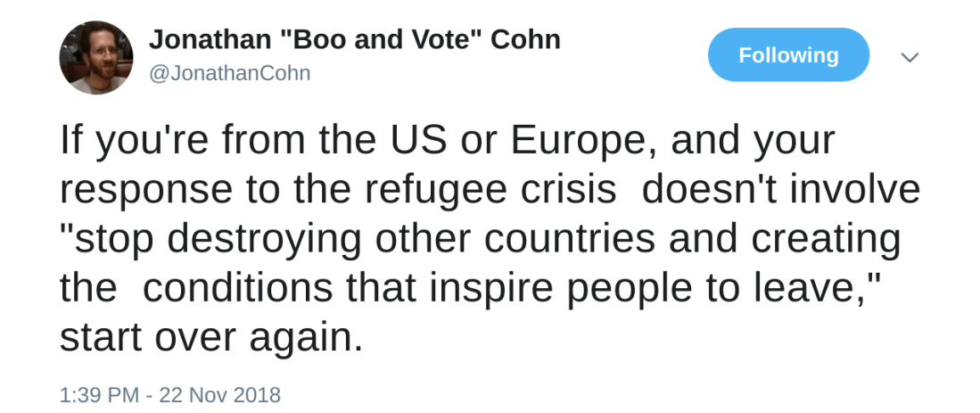Expand the tweet options chevron
The width and height of the screenshot is (980, 413).
909,57
